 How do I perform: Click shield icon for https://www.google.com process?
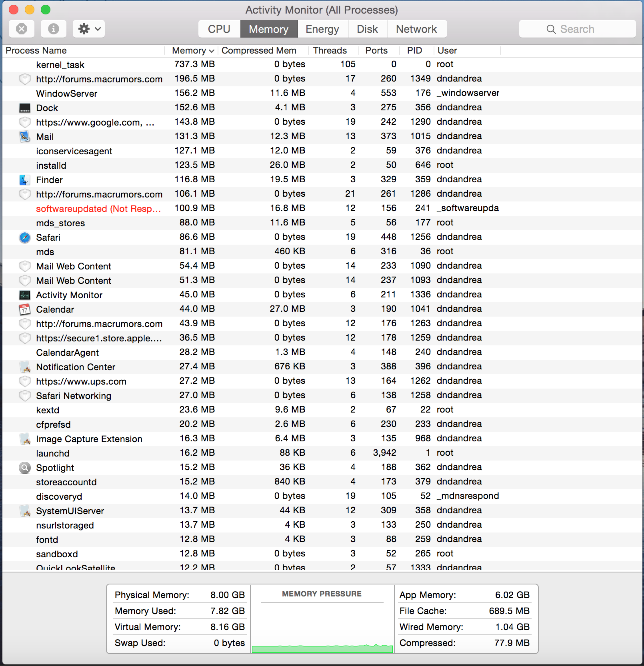click(x=25, y=122)
